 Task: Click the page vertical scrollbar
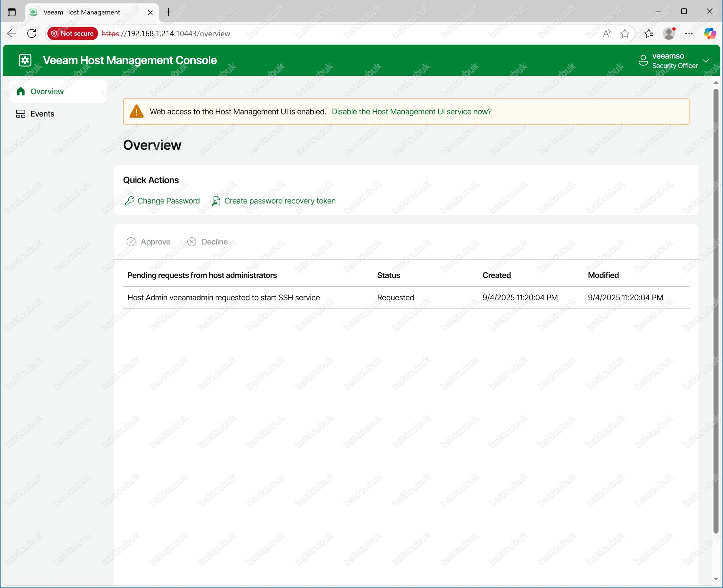point(716,311)
